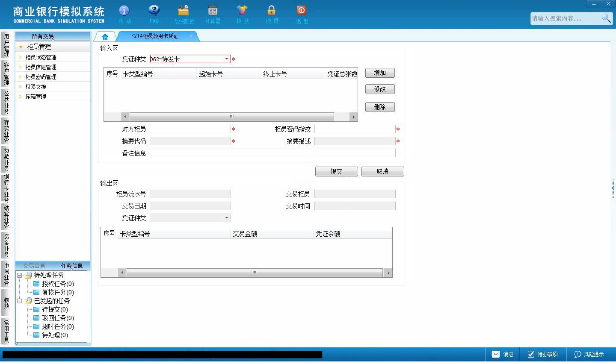Click the 退出 exit icon
Viewport: 616px width, 364px height.
pyautogui.click(x=301, y=10)
